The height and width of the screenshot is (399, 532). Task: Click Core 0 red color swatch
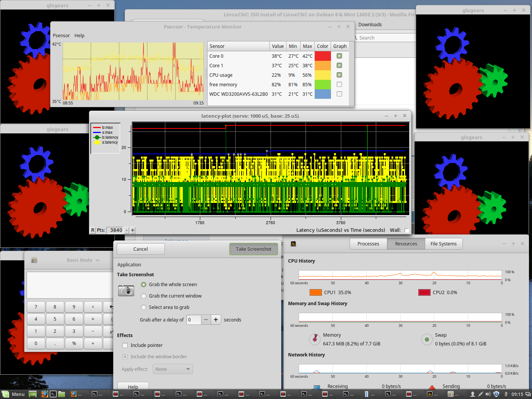point(323,56)
